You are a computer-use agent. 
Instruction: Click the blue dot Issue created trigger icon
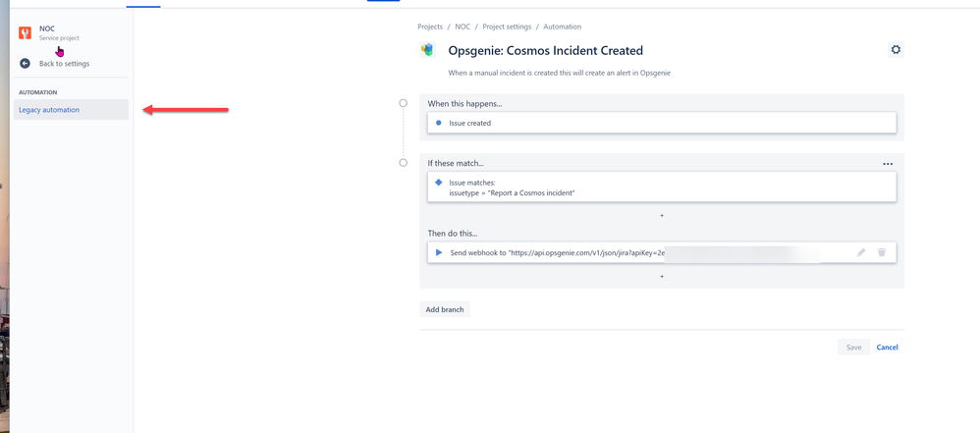(438, 123)
